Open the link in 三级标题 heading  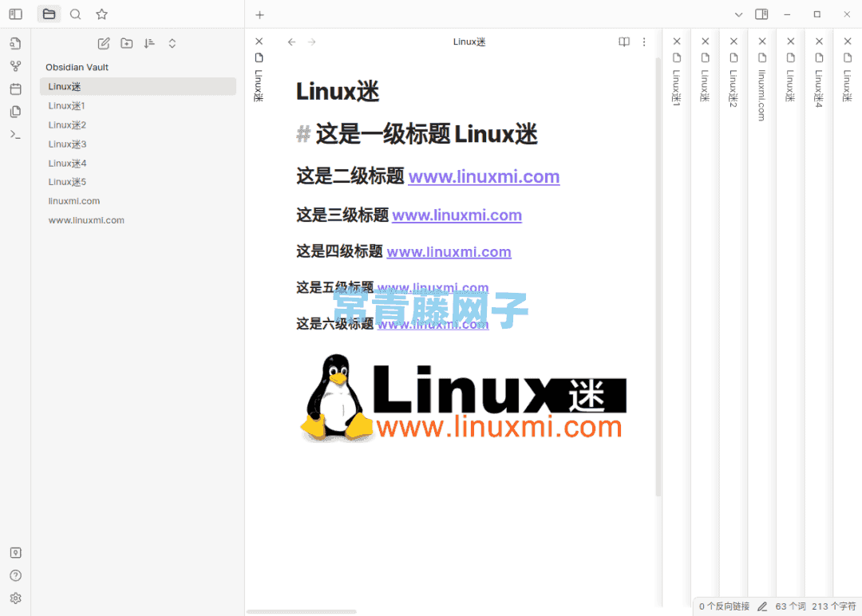pos(457,215)
